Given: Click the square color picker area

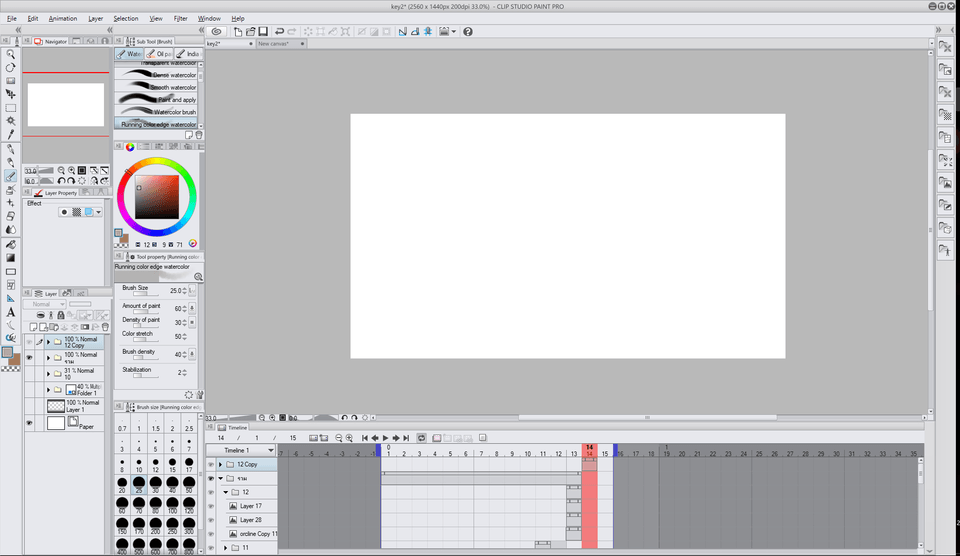Looking at the screenshot, I should pyautogui.click(x=157, y=196).
